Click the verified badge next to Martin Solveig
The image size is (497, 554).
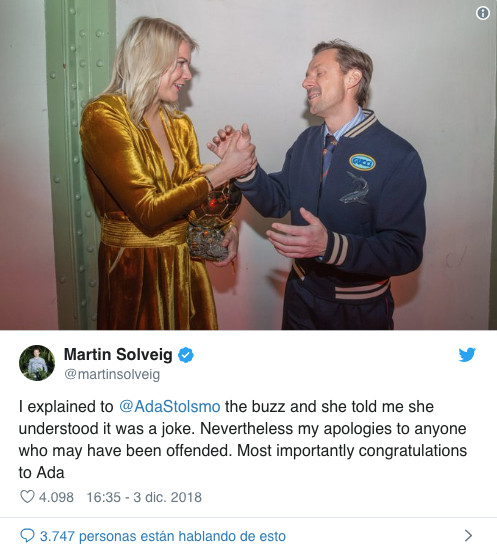click(x=186, y=355)
